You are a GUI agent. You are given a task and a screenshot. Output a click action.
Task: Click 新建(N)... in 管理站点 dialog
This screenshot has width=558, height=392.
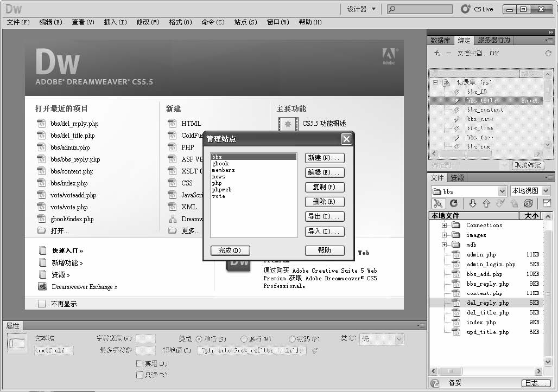pos(325,158)
